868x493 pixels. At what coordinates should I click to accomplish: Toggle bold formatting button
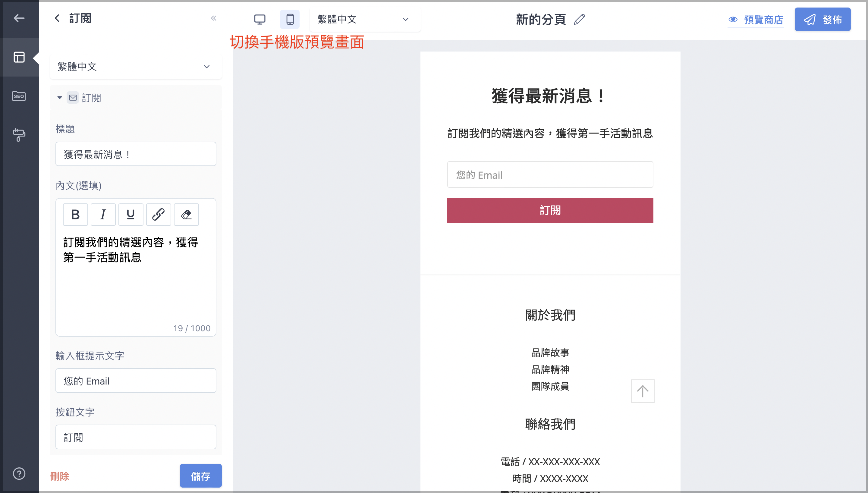pyautogui.click(x=75, y=214)
